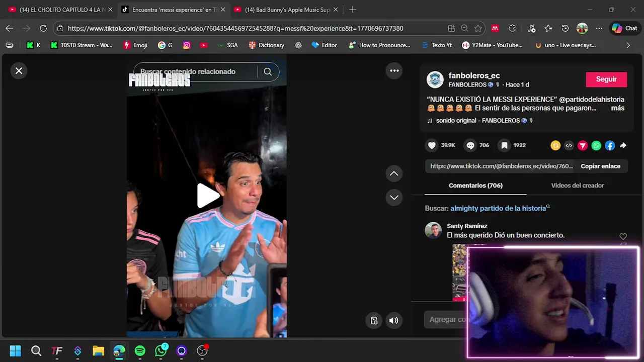Screen dimensions: 644x362
Task: Open commenter Santy Ramírez's profile
Action: 467,226
